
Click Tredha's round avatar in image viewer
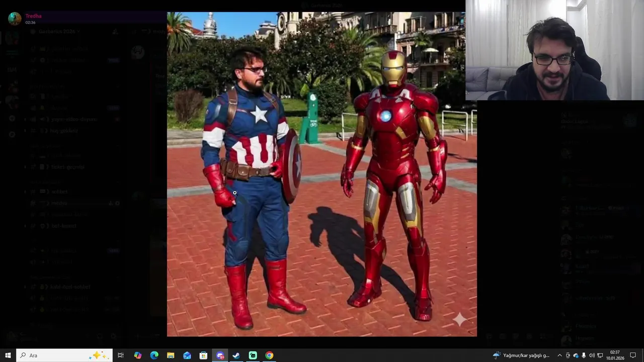coord(15,19)
